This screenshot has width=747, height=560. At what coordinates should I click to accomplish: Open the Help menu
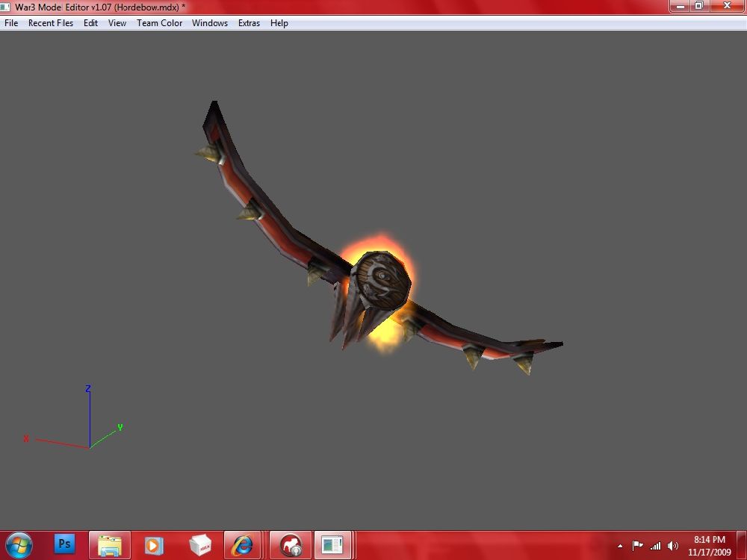(279, 23)
